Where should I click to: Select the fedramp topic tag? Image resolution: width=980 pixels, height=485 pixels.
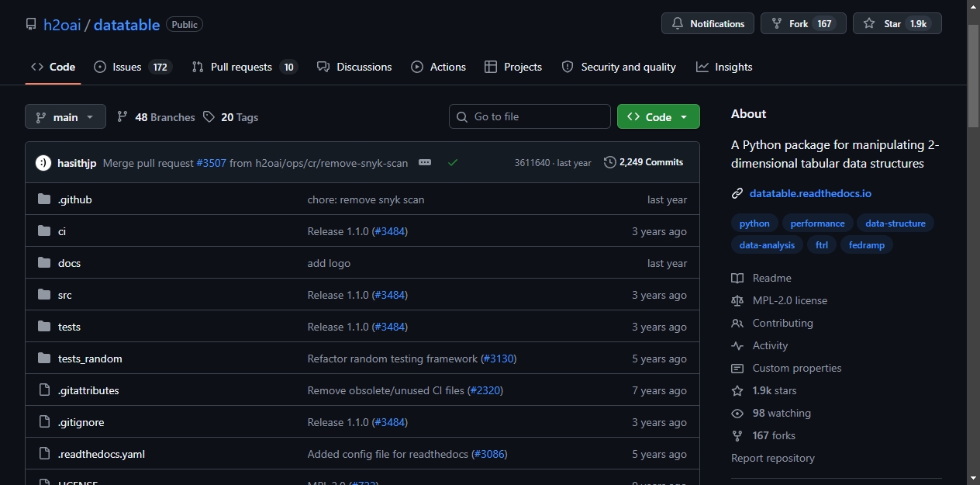click(867, 245)
